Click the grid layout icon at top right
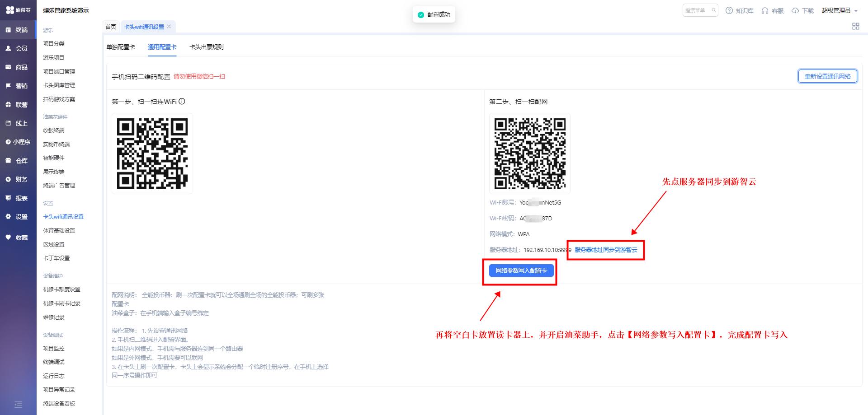 click(x=856, y=26)
